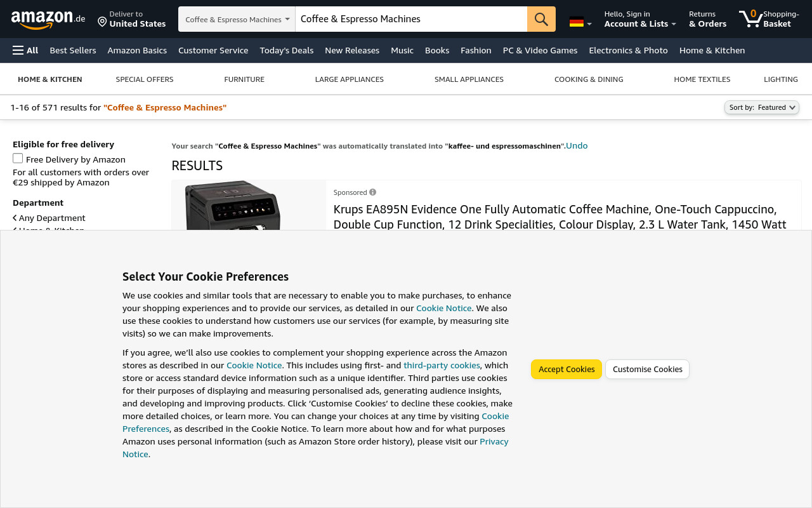Open the first Cookie Notice link
Image resolution: width=812 pixels, height=508 pixels.
(x=444, y=308)
